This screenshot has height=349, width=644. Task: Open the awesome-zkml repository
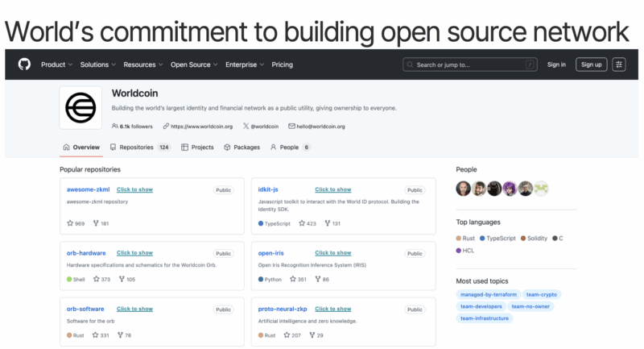coord(88,189)
